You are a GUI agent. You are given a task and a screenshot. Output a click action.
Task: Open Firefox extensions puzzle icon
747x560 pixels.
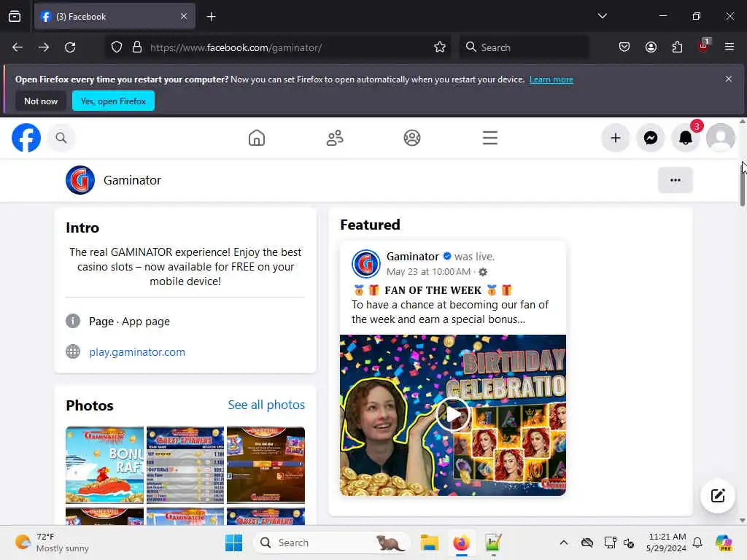pos(677,47)
